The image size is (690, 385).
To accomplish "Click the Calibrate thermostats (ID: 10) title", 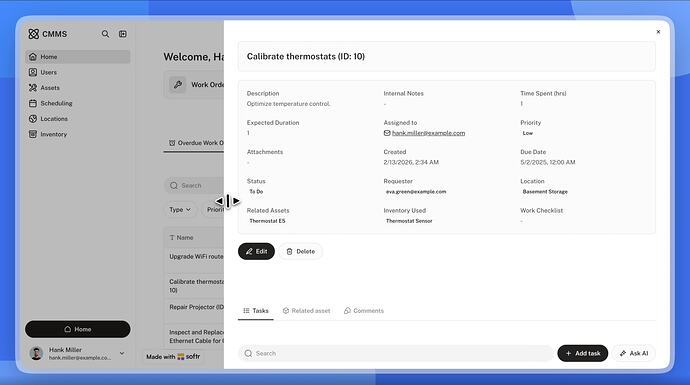I will coord(306,56).
